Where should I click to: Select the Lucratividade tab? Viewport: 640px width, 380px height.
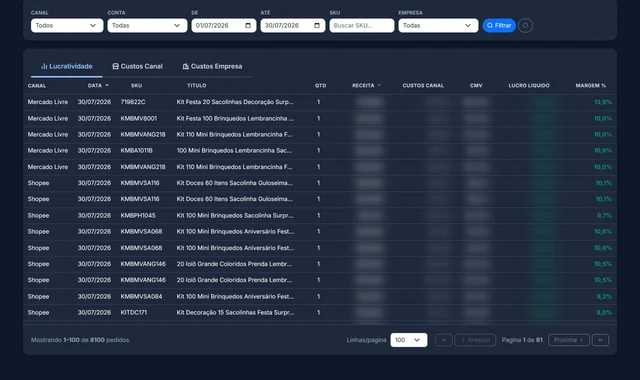(67, 66)
